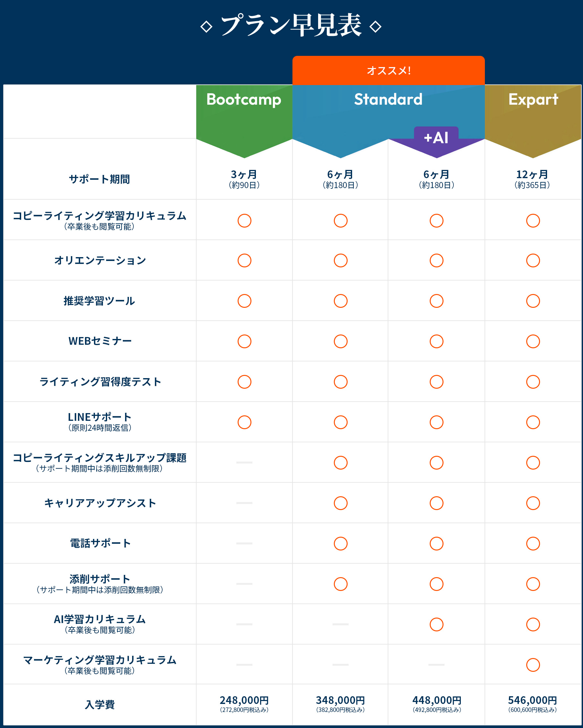
Task: Click the orange オススメ! banner
Action: point(388,70)
